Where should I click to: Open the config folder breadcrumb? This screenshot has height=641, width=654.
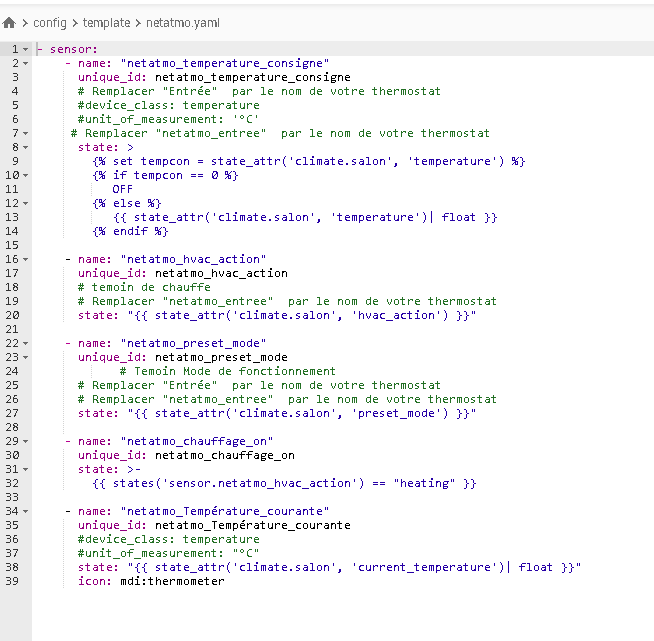point(49,21)
